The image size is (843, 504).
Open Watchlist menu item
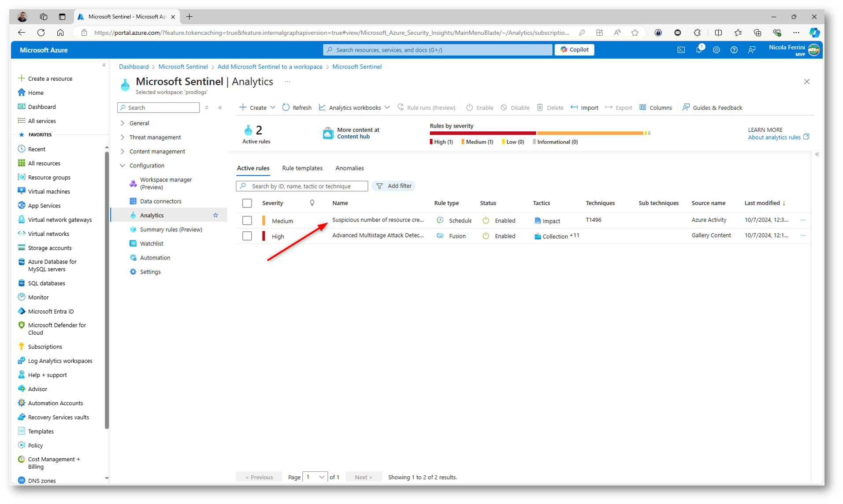[152, 244]
